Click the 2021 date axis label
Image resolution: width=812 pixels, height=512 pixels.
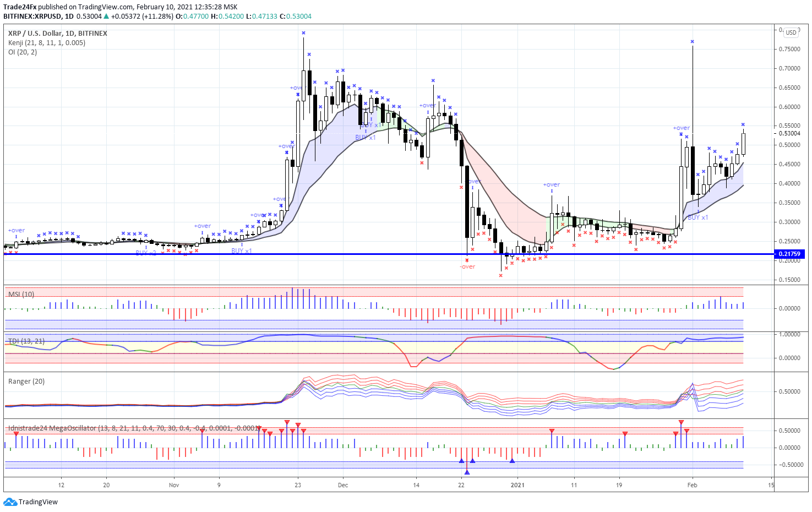(517, 485)
